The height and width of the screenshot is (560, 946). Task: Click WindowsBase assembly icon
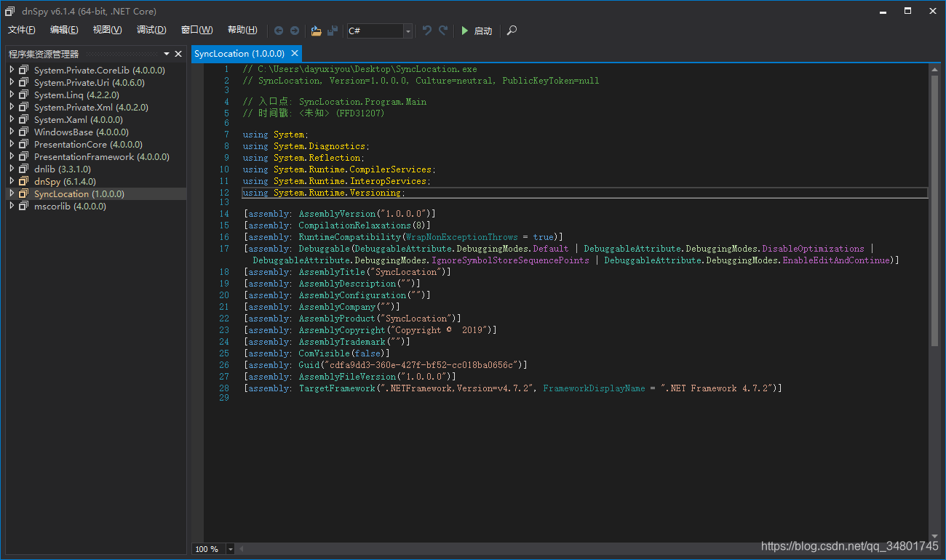pos(24,132)
